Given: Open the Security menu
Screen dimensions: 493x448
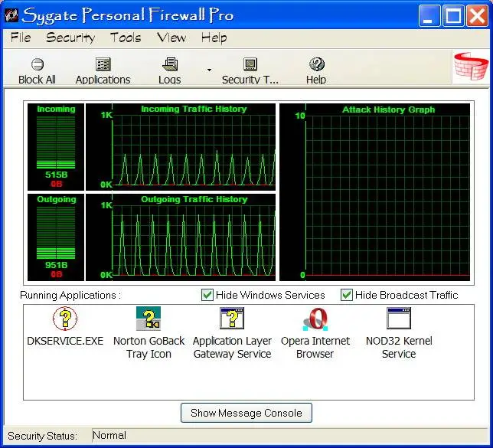Looking at the screenshot, I should click(x=70, y=38).
